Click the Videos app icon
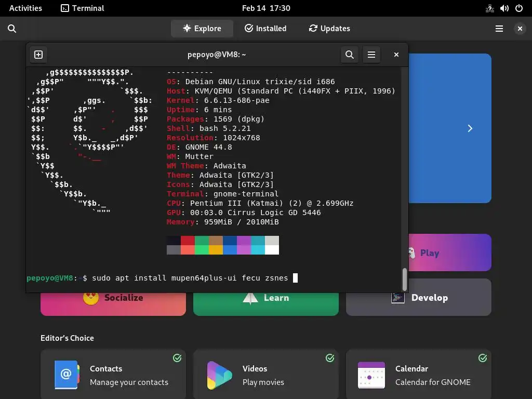532x399 pixels. click(220, 375)
